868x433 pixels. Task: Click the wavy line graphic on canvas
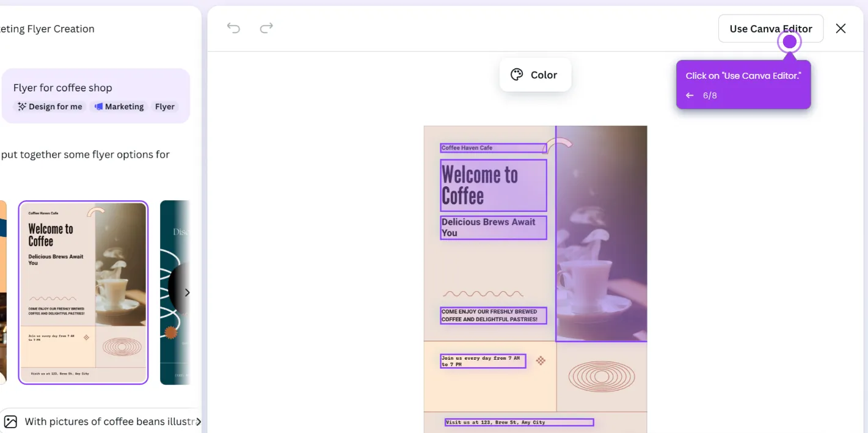click(x=483, y=294)
